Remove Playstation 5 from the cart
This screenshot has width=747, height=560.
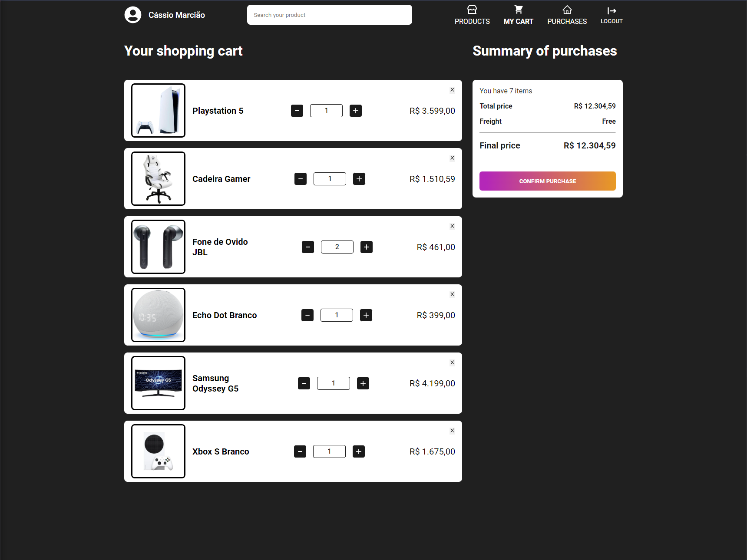point(452,89)
